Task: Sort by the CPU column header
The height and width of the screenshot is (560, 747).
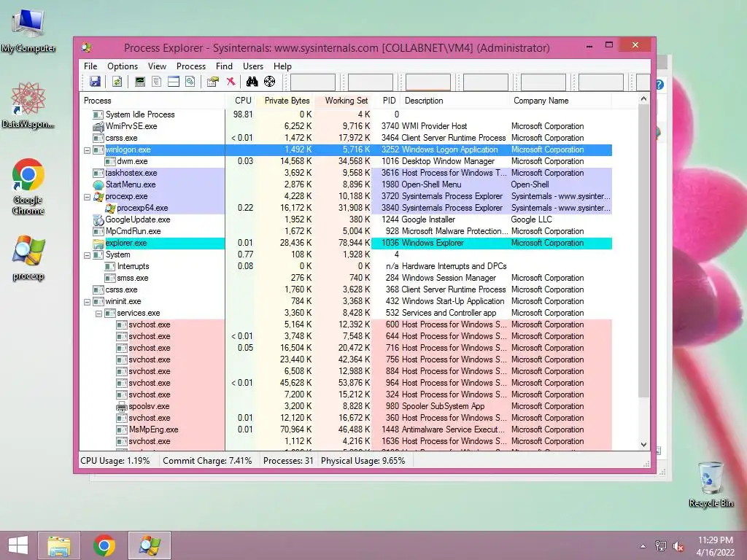Action: coord(241,101)
